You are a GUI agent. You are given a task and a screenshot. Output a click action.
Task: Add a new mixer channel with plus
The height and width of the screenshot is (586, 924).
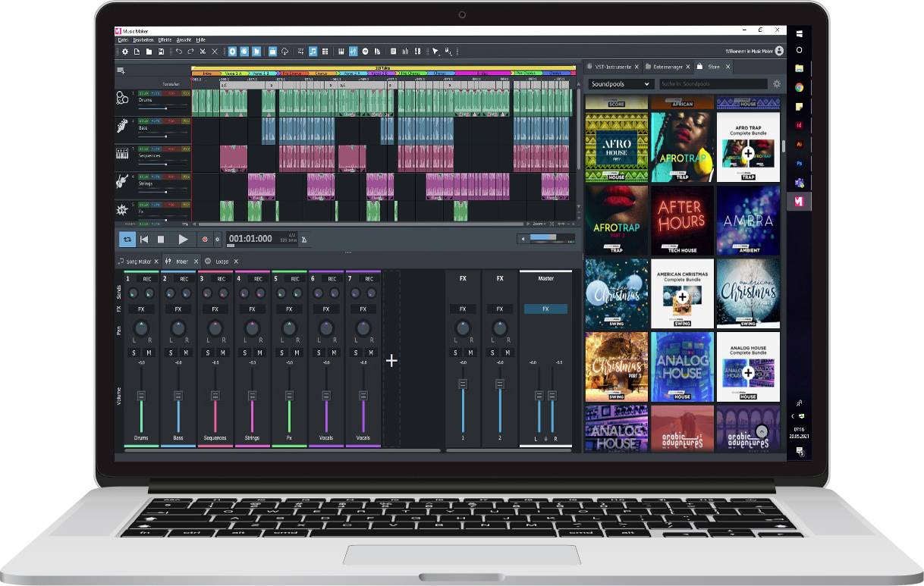click(x=391, y=361)
